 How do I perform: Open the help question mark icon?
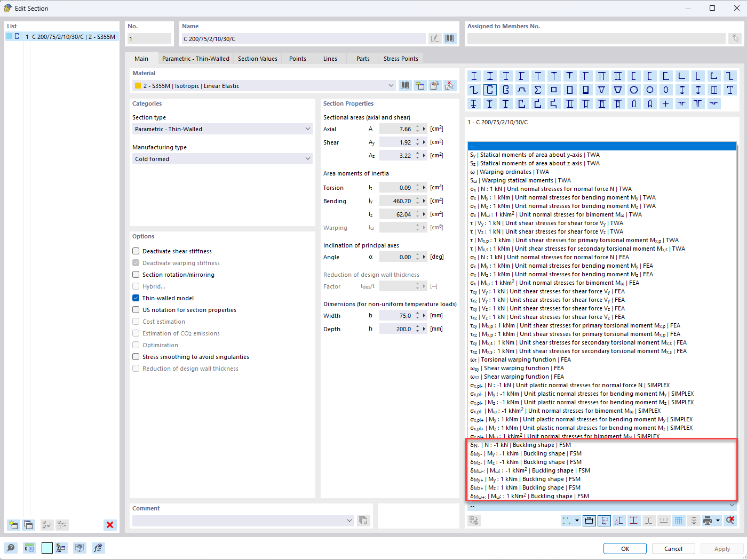click(x=11, y=548)
